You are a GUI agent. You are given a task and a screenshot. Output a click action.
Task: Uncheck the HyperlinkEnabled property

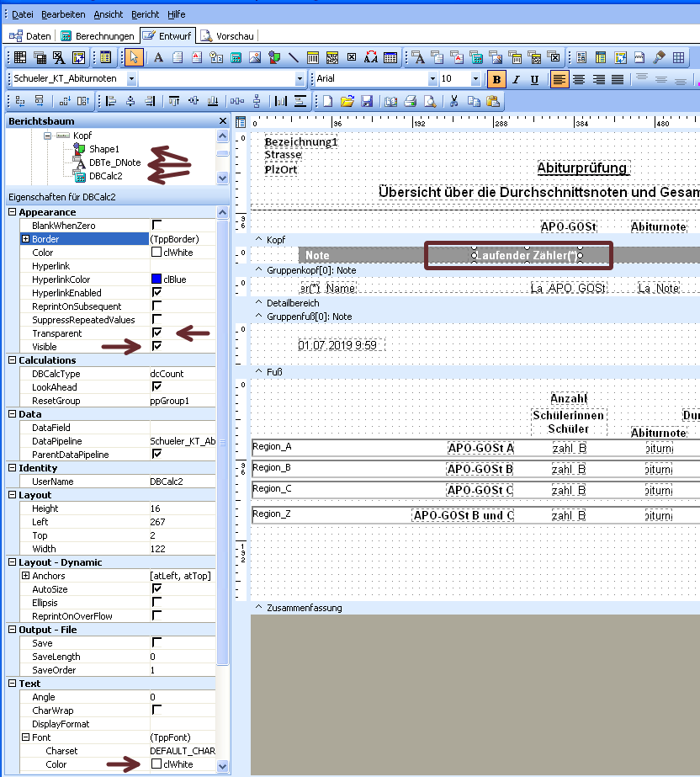tap(156, 292)
